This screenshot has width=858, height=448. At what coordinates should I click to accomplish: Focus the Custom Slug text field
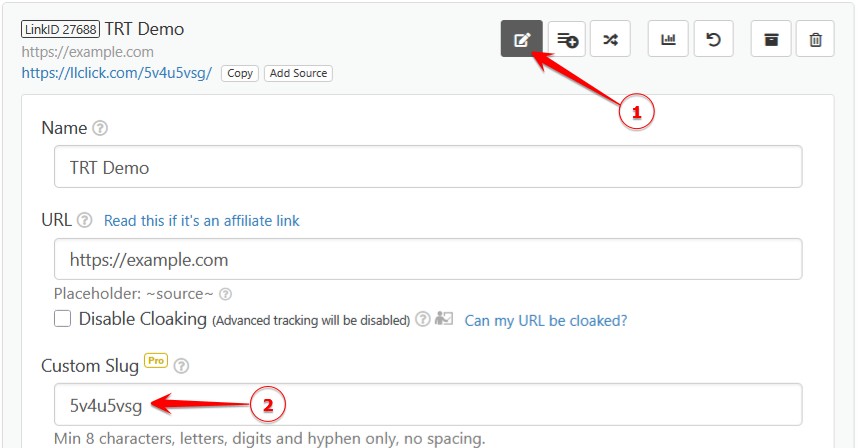pos(428,405)
